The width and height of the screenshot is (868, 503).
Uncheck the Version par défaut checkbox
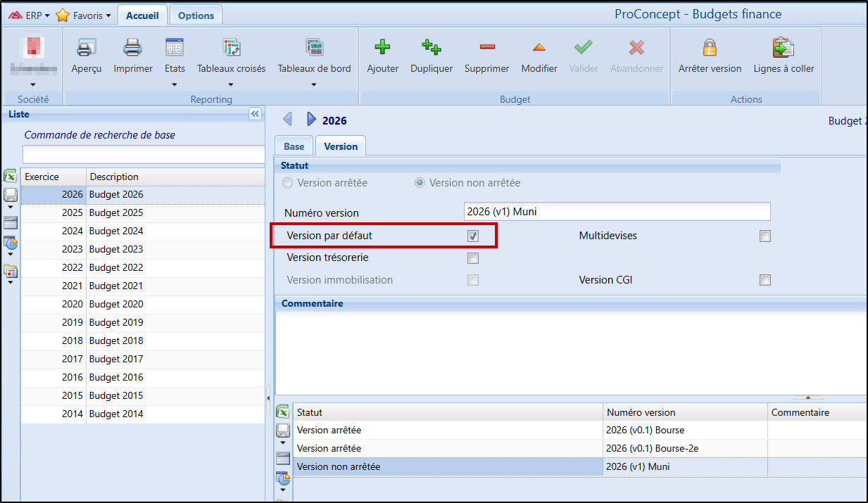pos(473,236)
